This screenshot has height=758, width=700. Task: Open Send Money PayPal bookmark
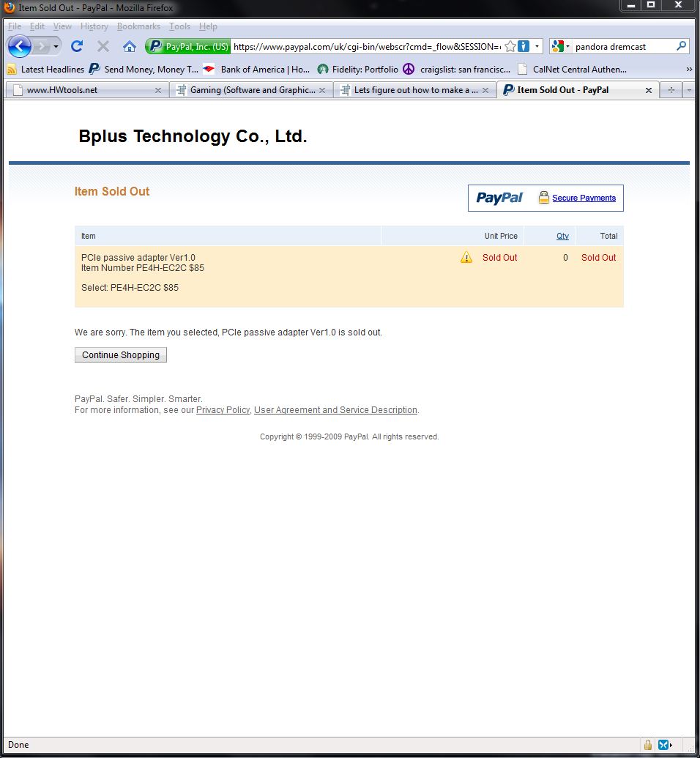pyautogui.click(x=144, y=69)
